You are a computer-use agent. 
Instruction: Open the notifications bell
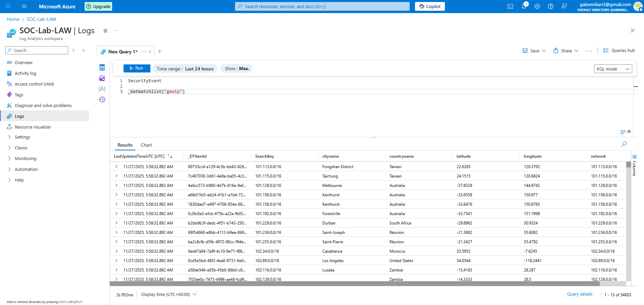(524, 6)
